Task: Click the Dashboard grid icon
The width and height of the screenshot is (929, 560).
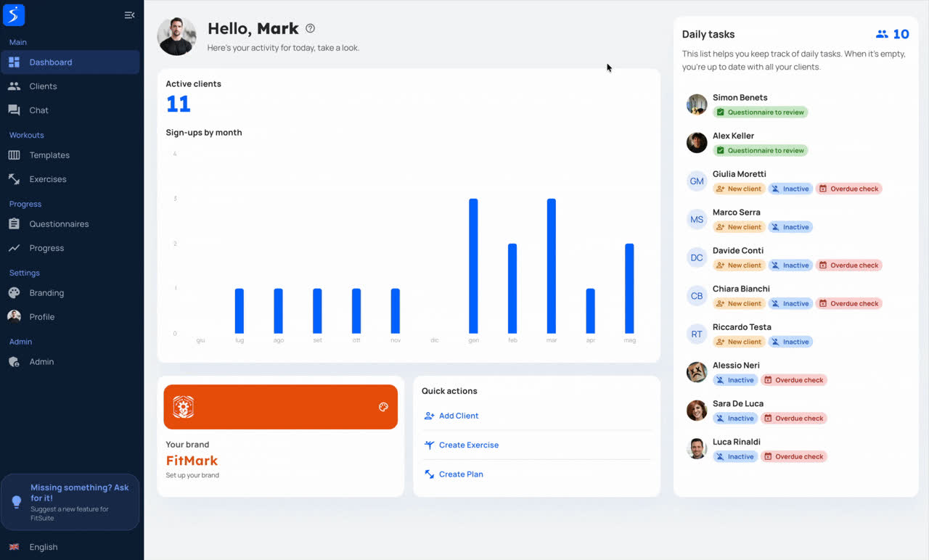Action: [x=14, y=62]
